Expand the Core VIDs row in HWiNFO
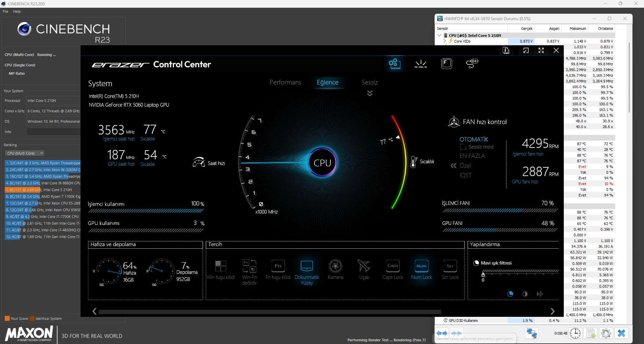644x344 pixels. coord(445,41)
